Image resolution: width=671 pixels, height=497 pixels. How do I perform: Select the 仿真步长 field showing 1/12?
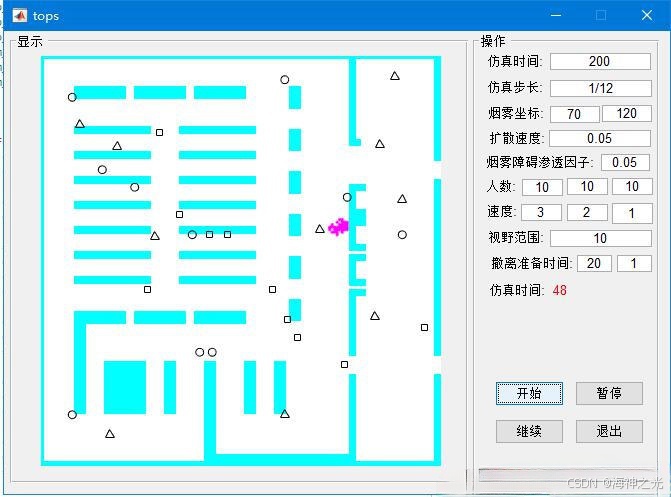tap(600, 88)
